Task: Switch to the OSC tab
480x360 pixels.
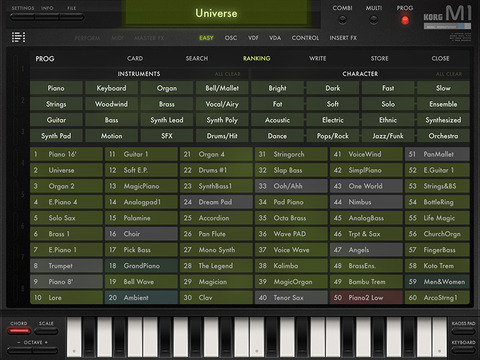Action: [231, 38]
